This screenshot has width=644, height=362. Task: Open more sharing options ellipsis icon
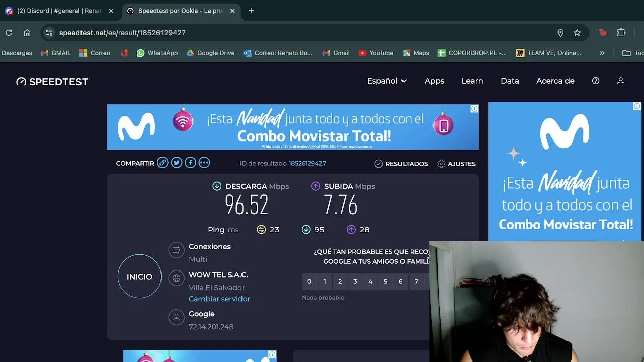coord(204,163)
